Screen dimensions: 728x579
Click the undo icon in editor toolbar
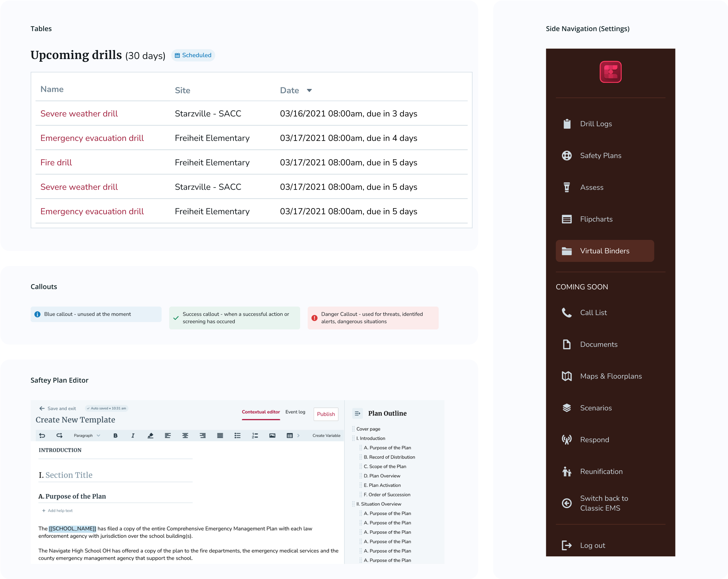click(x=42, y=435)
